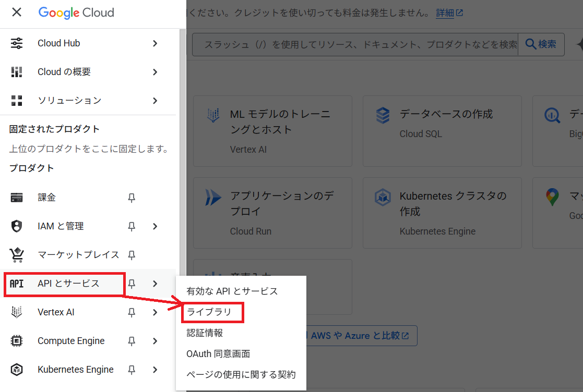Open Cloud の概要 menu item
The image size is (583, 392).
point(88,72)
